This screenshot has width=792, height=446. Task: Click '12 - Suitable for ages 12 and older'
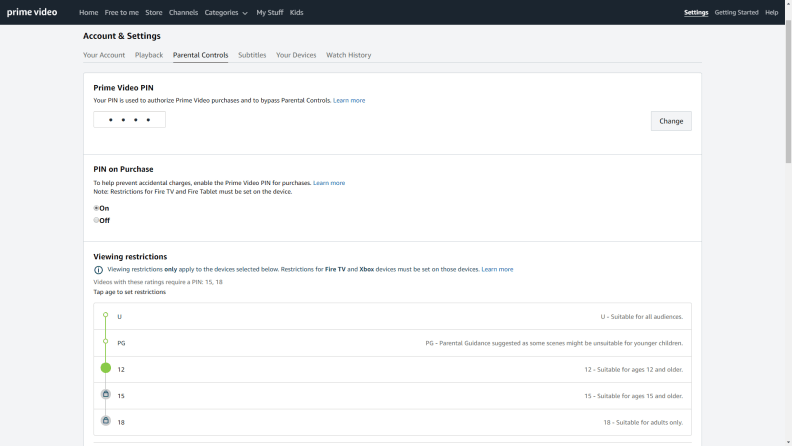pos(633,370)
